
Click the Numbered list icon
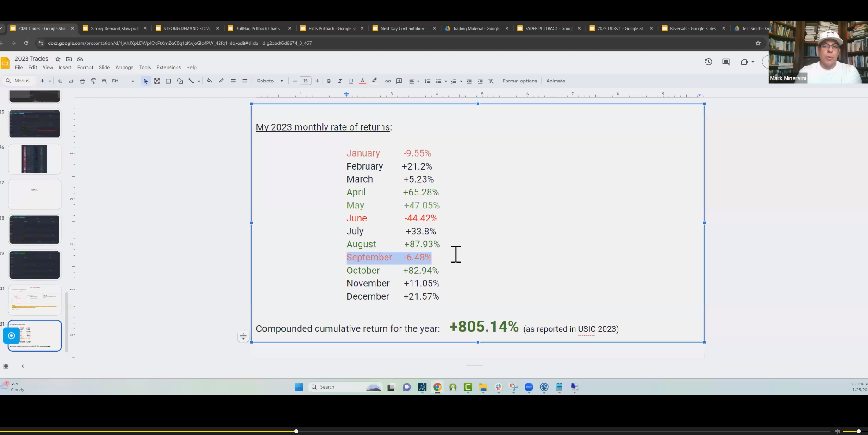(x=454, y=81)
